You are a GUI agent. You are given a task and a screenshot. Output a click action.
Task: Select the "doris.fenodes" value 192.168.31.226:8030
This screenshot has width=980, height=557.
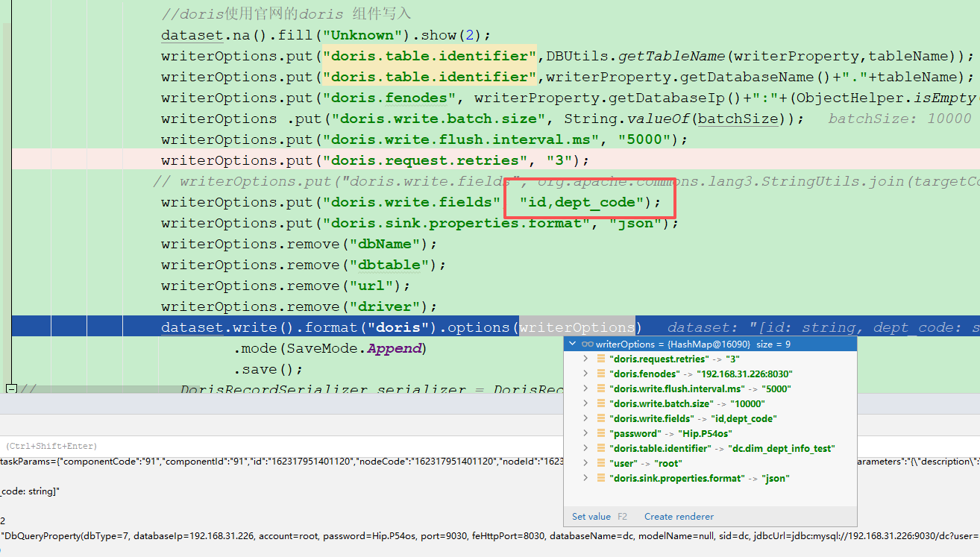744,374
